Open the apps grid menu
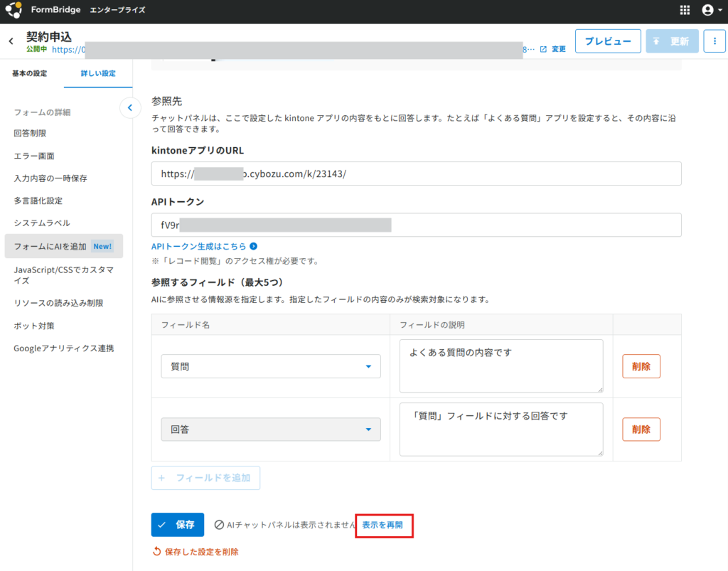This screenshot has height=571, width=728. 685,10
